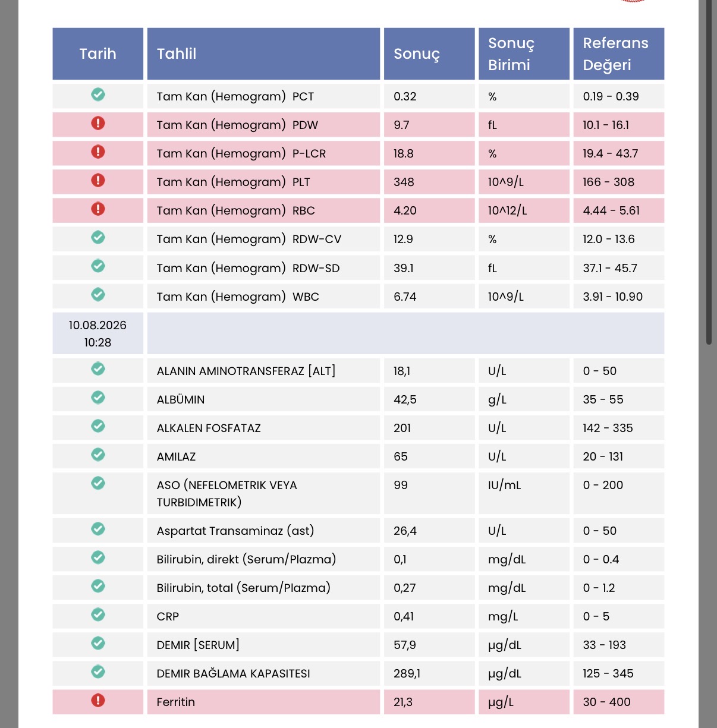Click the Tahlil column header
Screen dimensions: 717x728
coord(263,53)
